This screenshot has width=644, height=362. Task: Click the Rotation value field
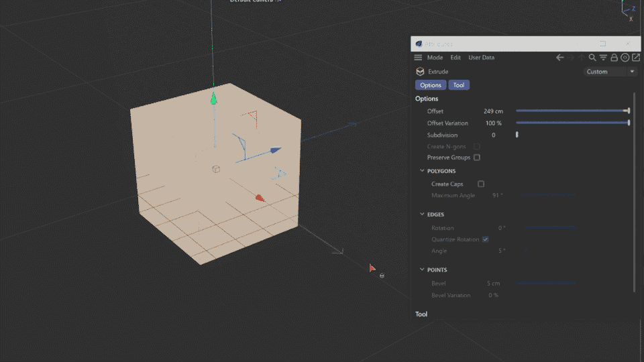[x=502, y=228]
